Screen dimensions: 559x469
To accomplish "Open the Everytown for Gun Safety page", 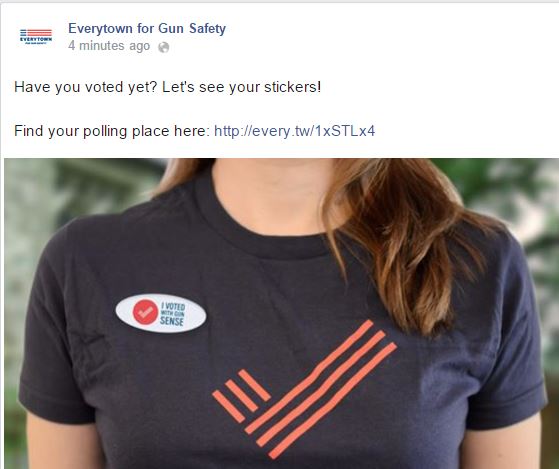I will tap(147, 28).
